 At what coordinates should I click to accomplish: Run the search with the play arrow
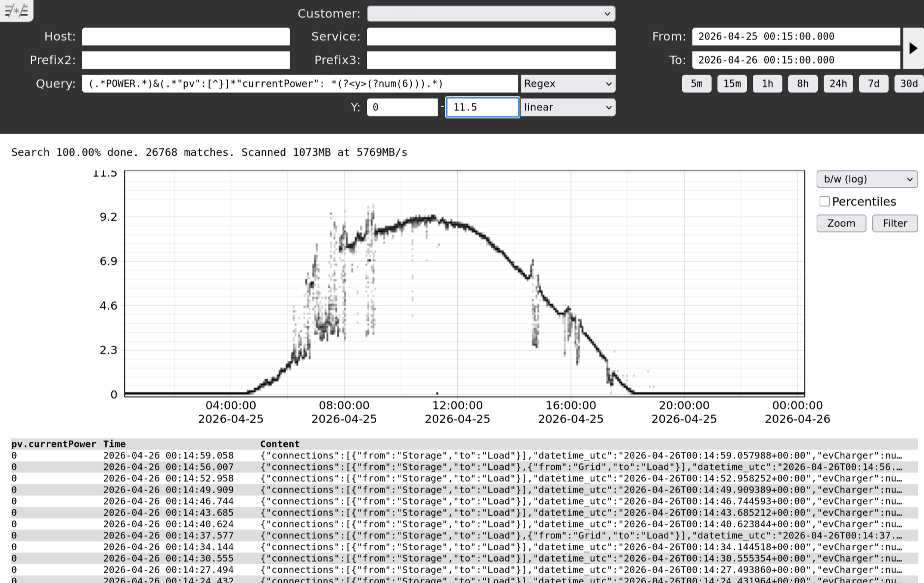pos(913,48)
